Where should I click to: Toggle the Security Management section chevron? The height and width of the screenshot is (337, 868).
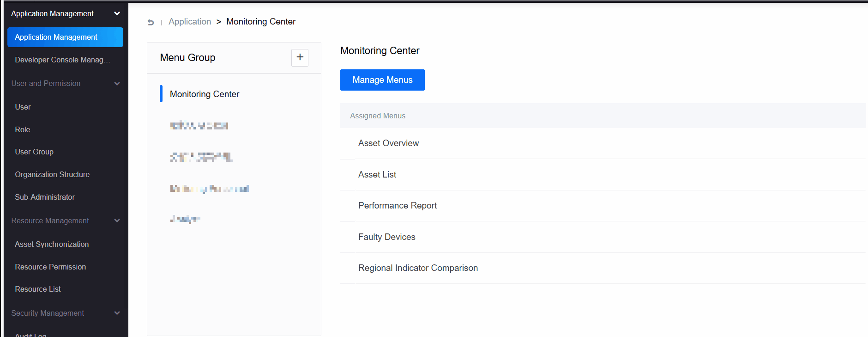117,313
